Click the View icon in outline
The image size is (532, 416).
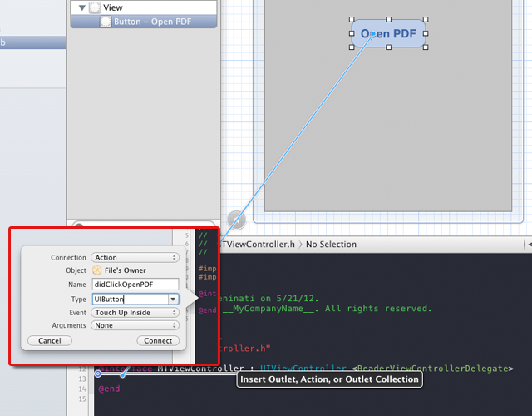pyautogui.click(x=95, y=7)
